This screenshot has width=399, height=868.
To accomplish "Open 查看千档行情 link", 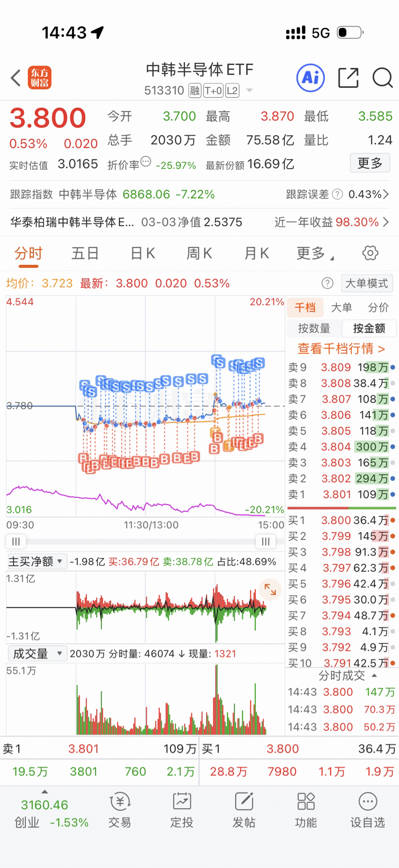I will coord(341,349).
